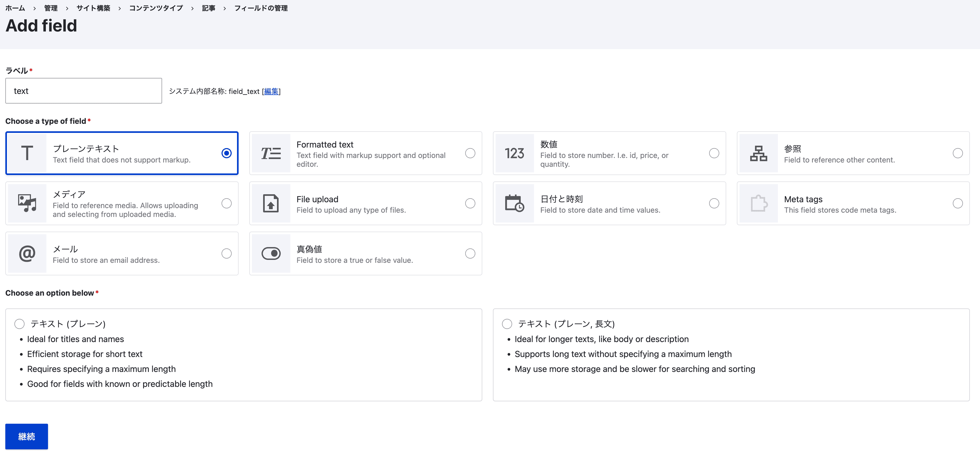980x452 pixels.
Task: Choose the テキスト (プレーン) option radio
Action: point(19,324)
